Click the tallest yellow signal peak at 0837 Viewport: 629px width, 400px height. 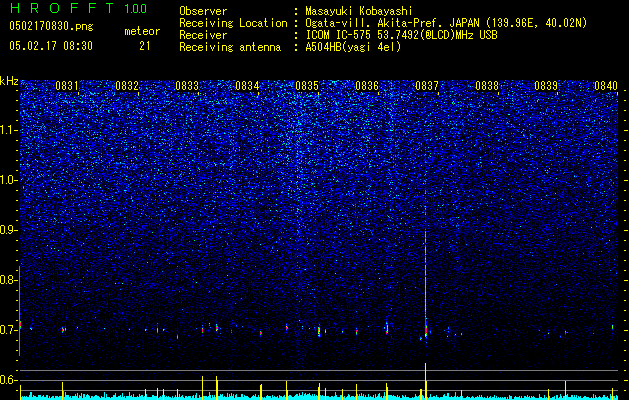(426, 381)
